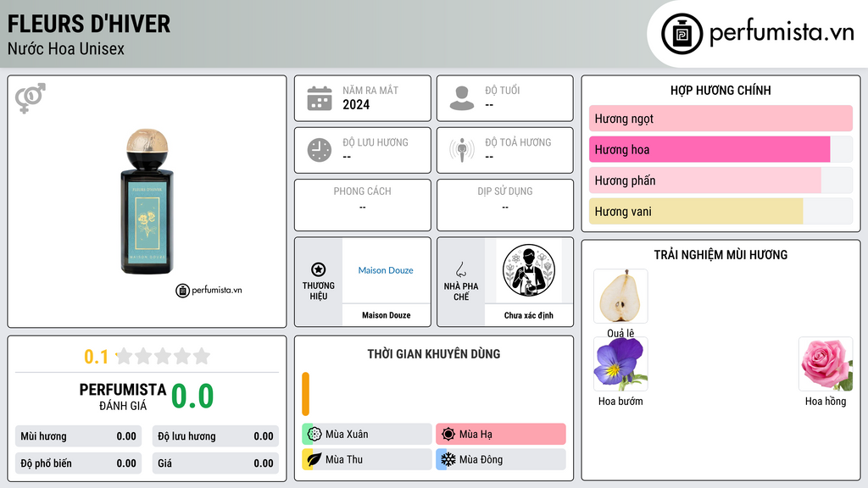868x488 pixels.
Task: Click the Dịp sử dụng info box
Action: click(x=505, y=205)
